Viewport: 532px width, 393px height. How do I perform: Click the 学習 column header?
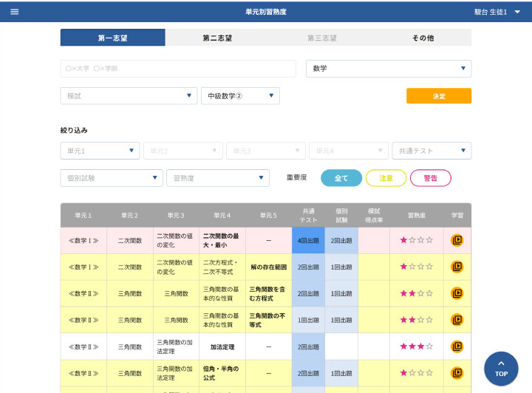point(457,215)
